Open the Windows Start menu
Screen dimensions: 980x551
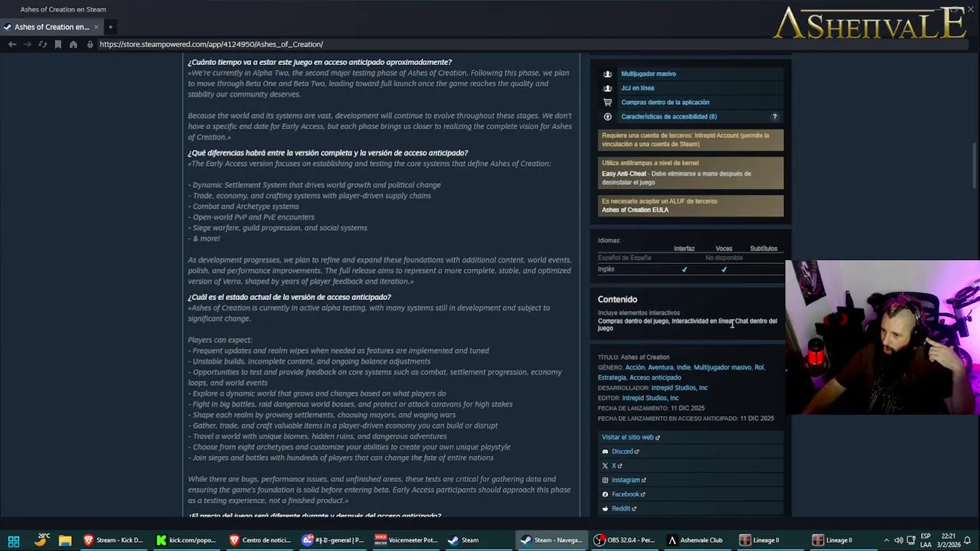pos(13,540)
